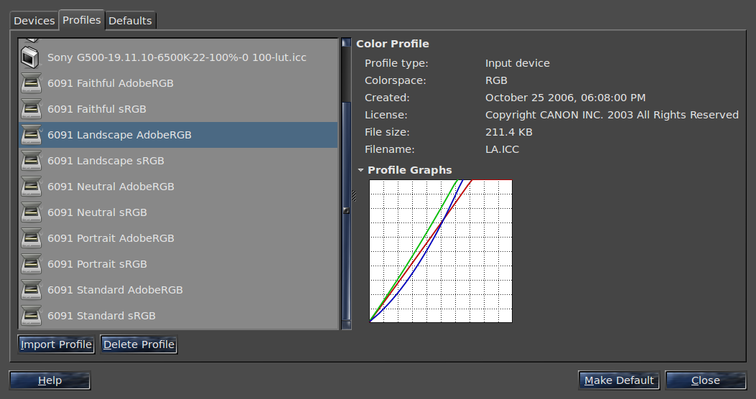Image resolution: width=756 pixels, height=399 pixels.
Task: Click scanner icon beside 6091 Neutral AdobeRGB
Action: 31,187
